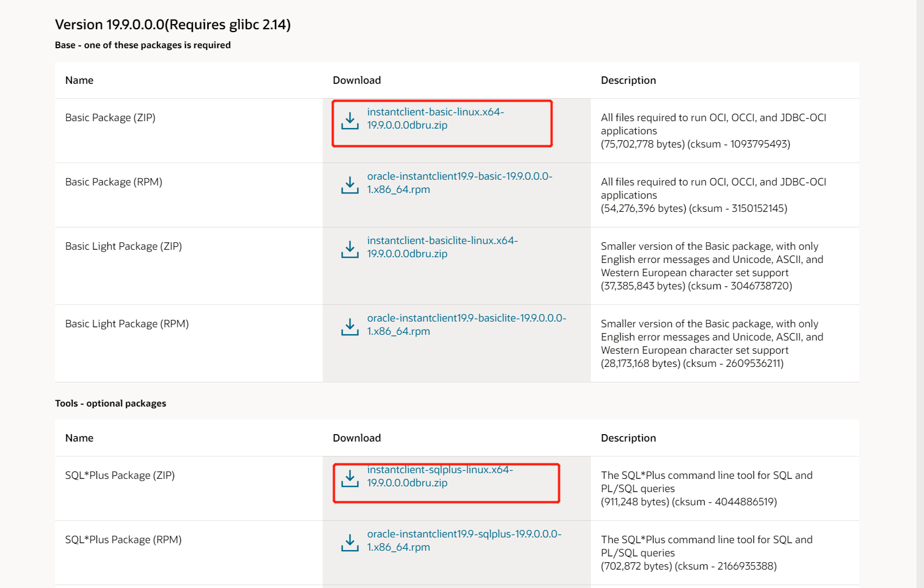
Task: Download instantclient-sqlplus-linux.x64-19.9.0.0.0dbru.zip link
Action: point(440,476)
